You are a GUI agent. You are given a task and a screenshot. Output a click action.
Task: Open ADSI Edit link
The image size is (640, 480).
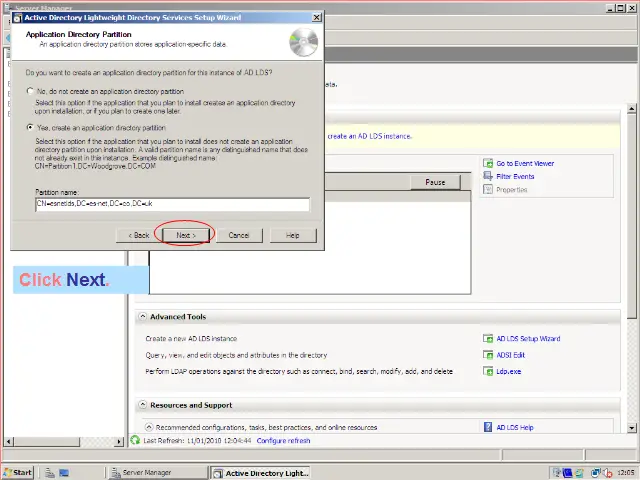510,355
